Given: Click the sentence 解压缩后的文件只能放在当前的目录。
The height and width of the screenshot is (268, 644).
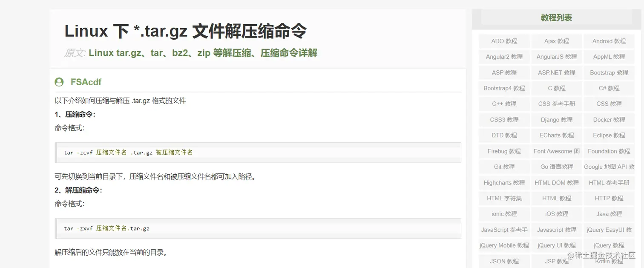Looking at the screenshot, I should click(111, 252).
